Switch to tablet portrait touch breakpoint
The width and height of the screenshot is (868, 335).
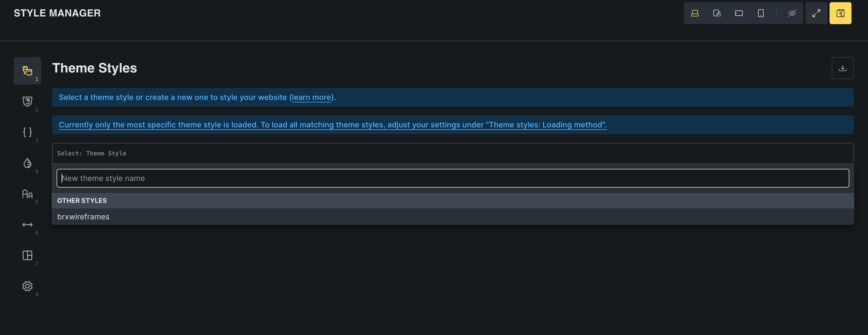pyautogui.click(x=717, y=13)
